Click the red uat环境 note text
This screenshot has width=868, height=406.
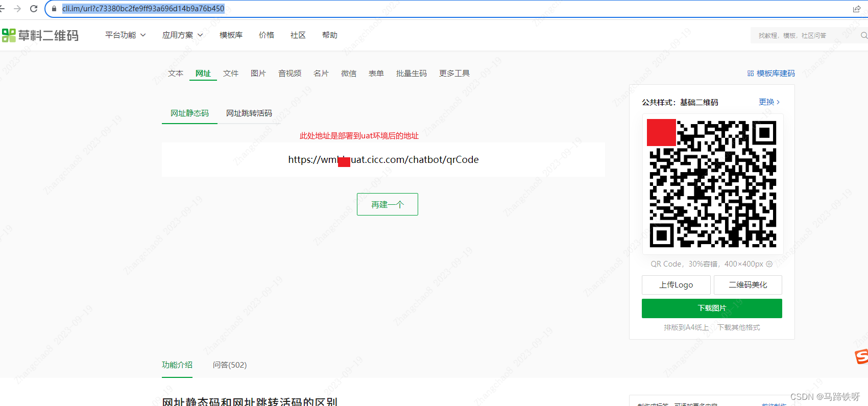click(x=359, y=136)
